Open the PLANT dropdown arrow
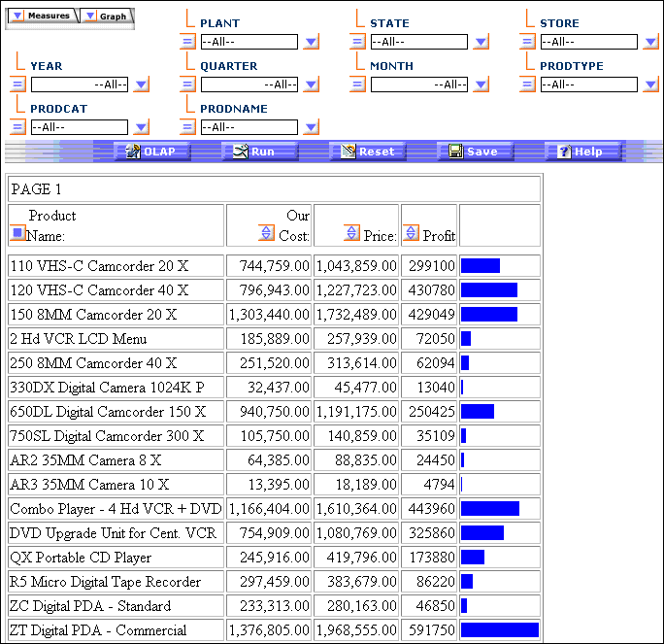 click(311, 42)
